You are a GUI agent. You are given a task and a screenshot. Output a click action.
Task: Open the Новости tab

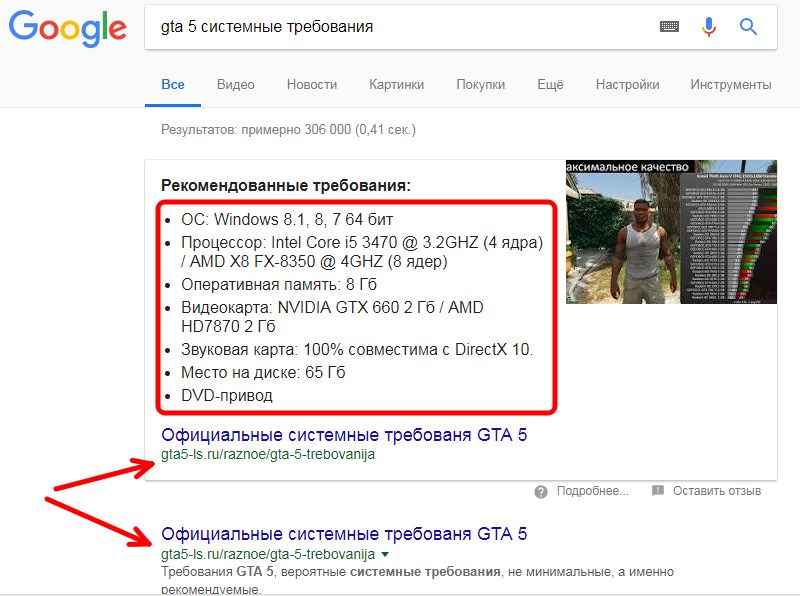pos(312,85)
